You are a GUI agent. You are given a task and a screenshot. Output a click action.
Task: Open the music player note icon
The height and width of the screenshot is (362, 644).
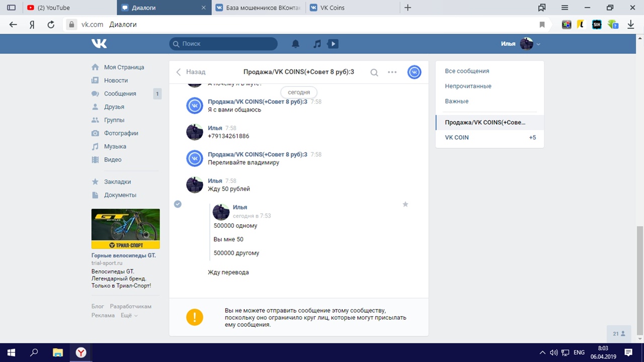point(317,44)
